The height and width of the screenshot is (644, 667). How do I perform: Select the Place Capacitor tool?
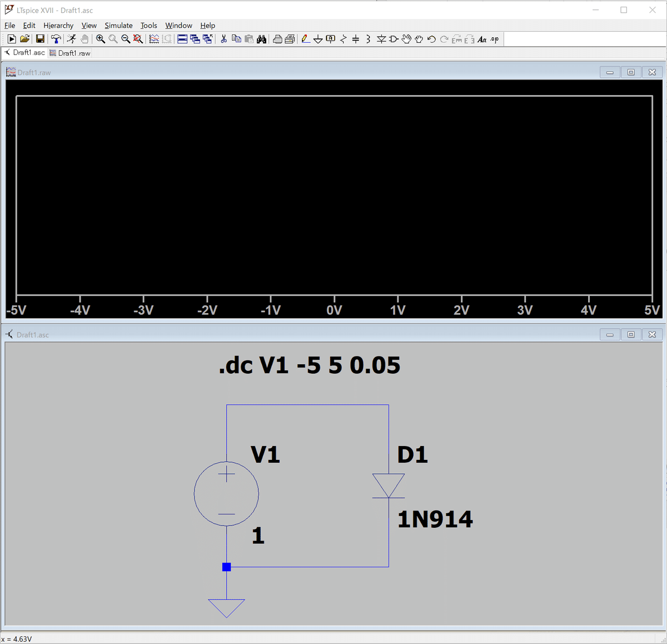pos(356,39)
